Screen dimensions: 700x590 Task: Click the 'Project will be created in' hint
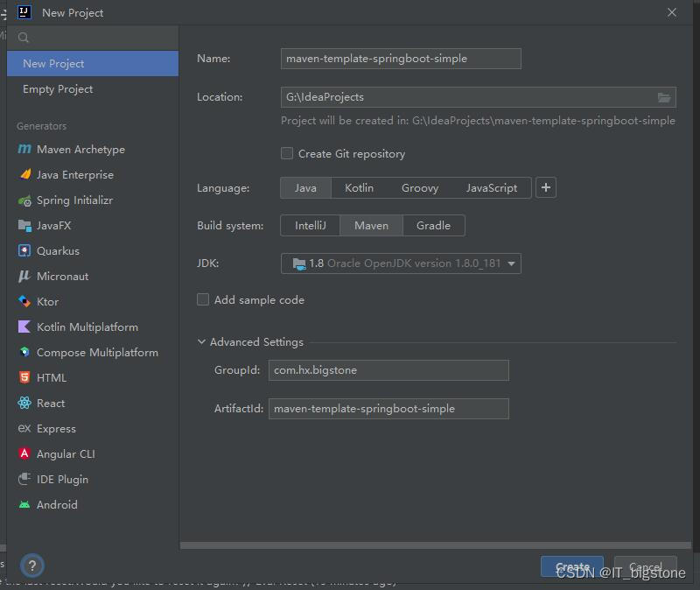(478, 121)
